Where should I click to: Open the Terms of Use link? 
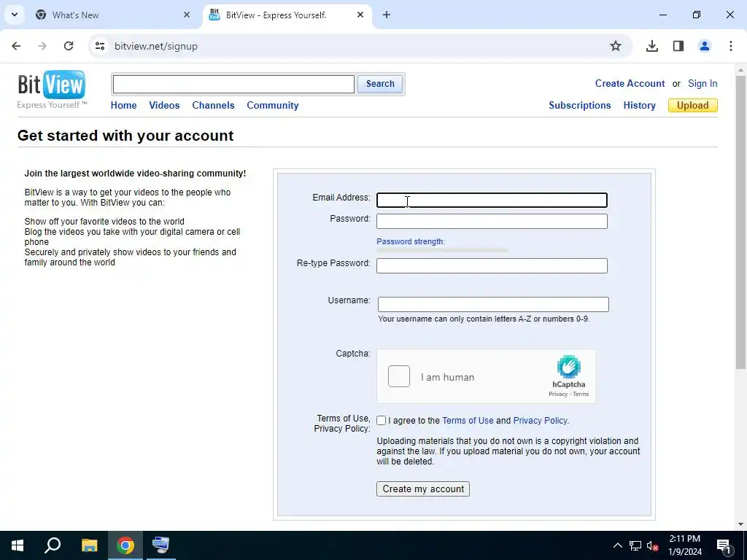[468, 421]
